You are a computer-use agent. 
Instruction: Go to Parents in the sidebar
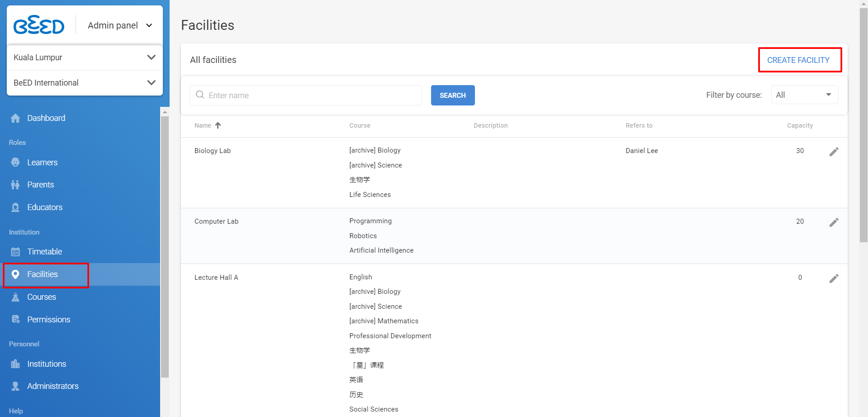coord(41,185)
